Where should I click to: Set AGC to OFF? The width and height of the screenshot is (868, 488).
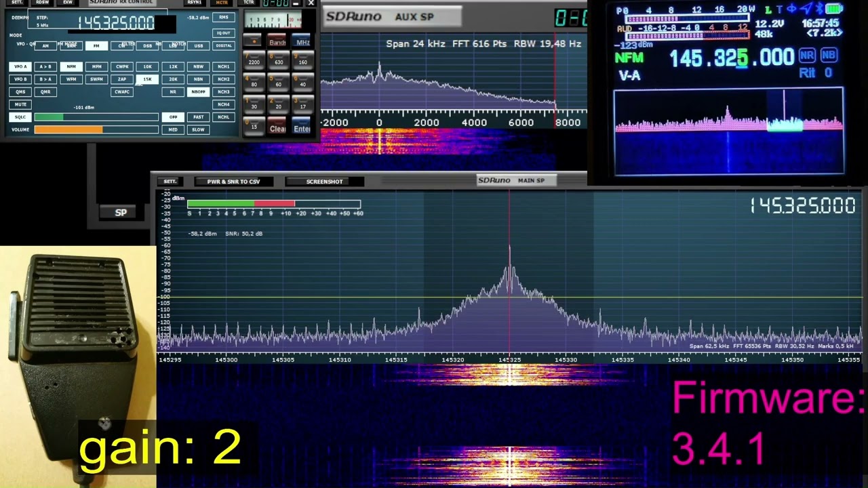click(173, 117)
